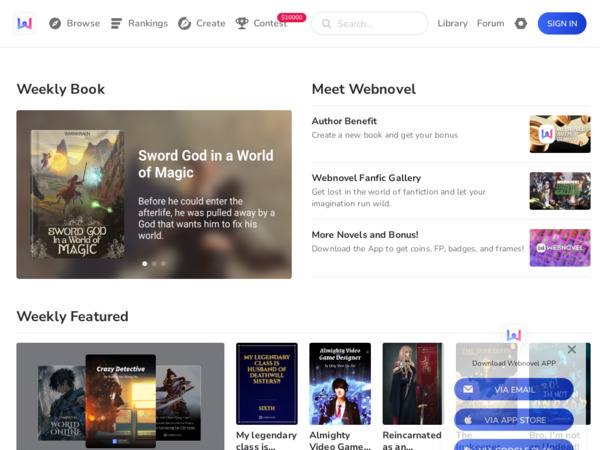Image resolution: width=600 pixels, height=450 pixels.
Task: Select the second carousel dot
Action: coord(154,263)
